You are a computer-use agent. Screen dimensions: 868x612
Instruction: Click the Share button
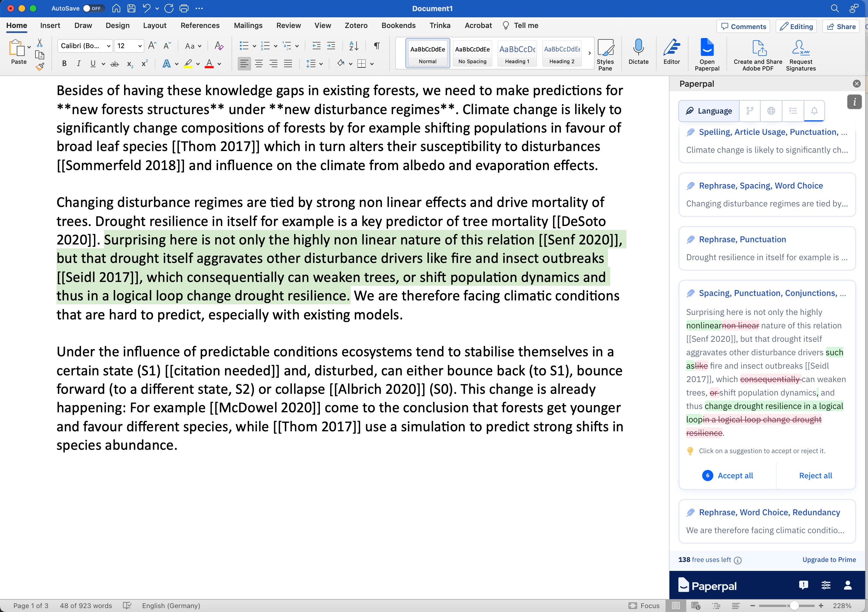click(841, 27)
